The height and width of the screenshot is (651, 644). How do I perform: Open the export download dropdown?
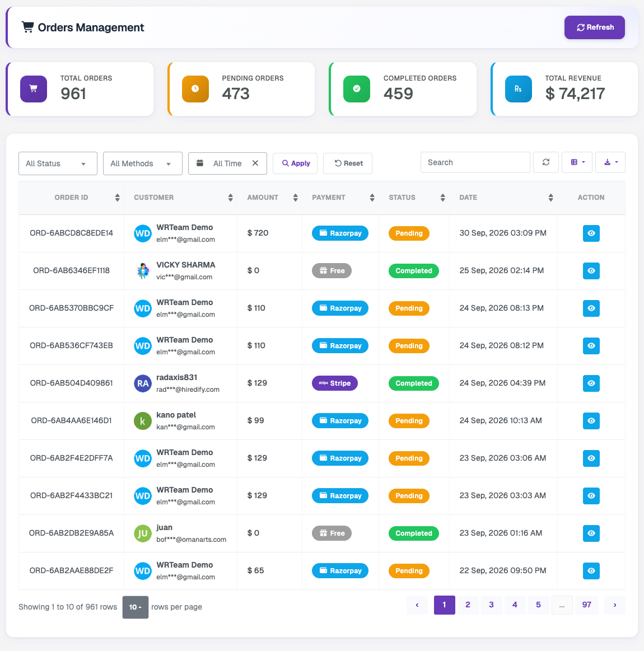tap(610, 162)
